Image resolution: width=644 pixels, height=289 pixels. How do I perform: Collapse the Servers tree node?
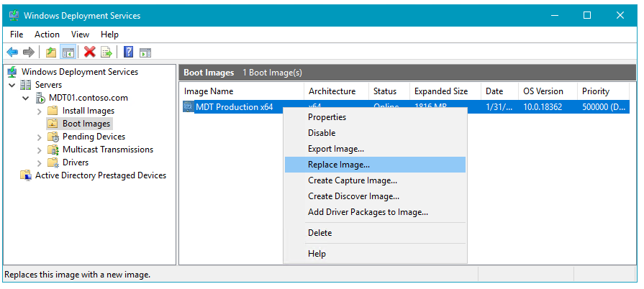12,85
